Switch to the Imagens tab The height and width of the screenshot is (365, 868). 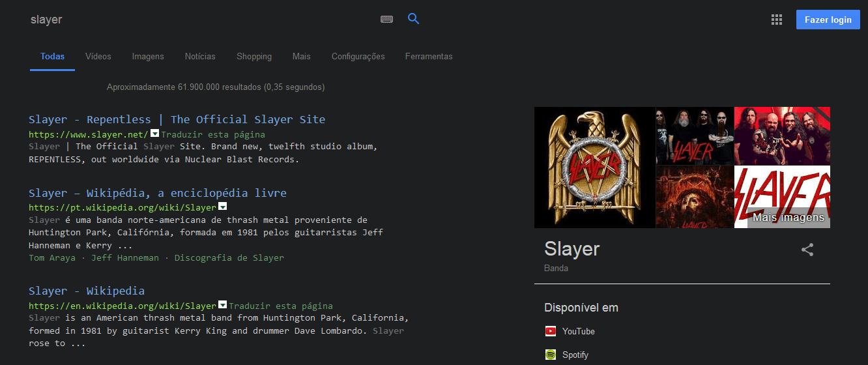[148, 57]
